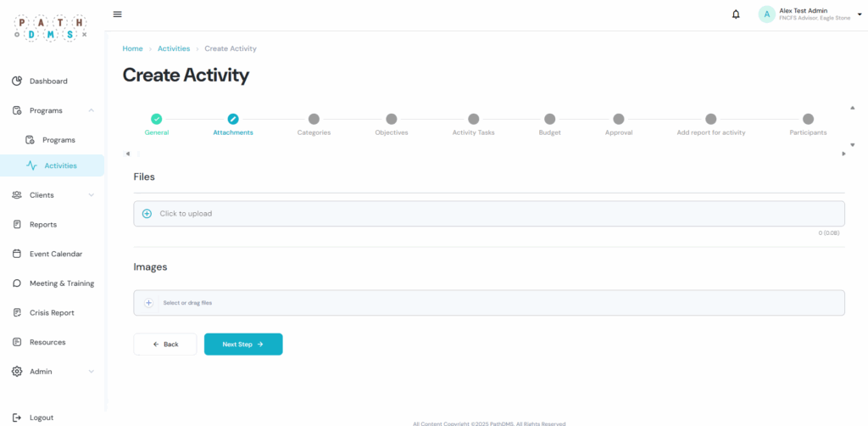Click the Meeting & Training chat icon

(x=17, y=283)
